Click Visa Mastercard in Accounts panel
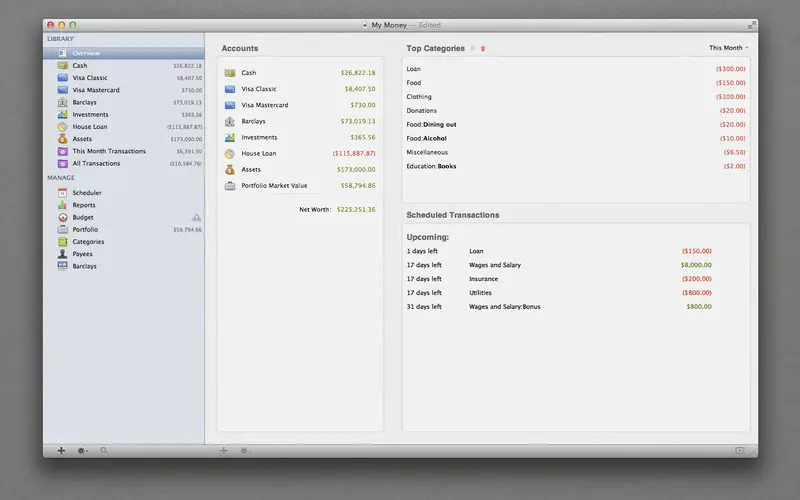Viewport: 800px width, 500px height. (300, 105)
